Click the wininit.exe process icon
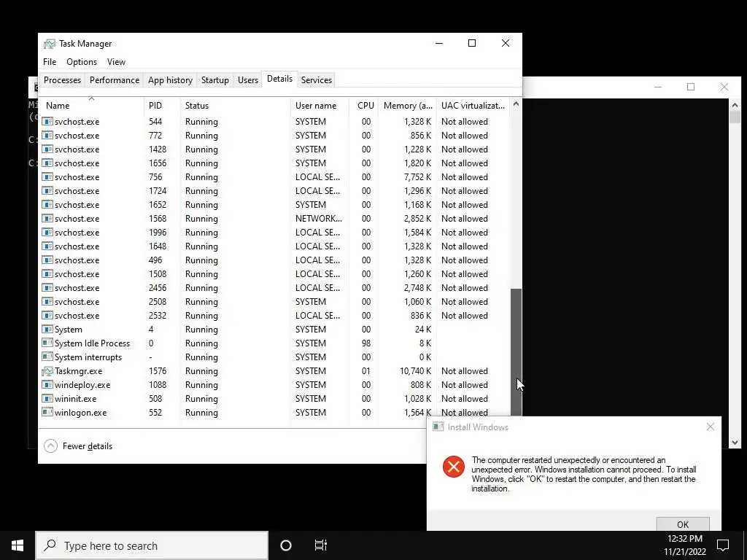The image size is (747, 560). tap(47, 399)
